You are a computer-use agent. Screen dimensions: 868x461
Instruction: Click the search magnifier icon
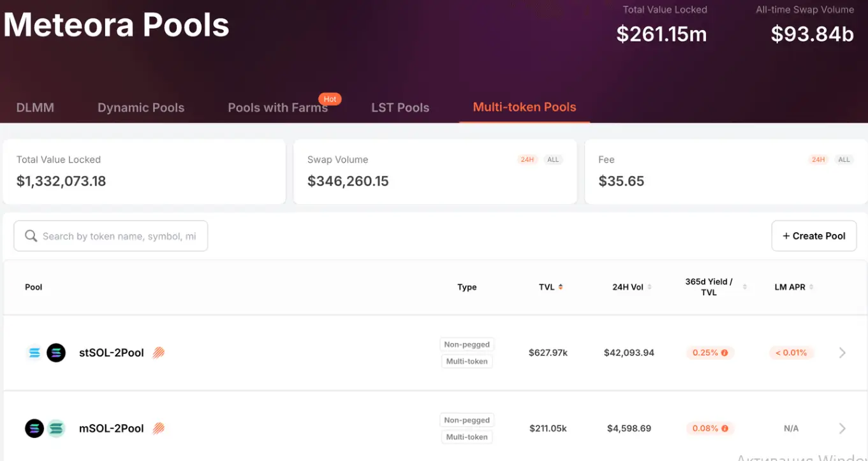(x=31, y=237)
